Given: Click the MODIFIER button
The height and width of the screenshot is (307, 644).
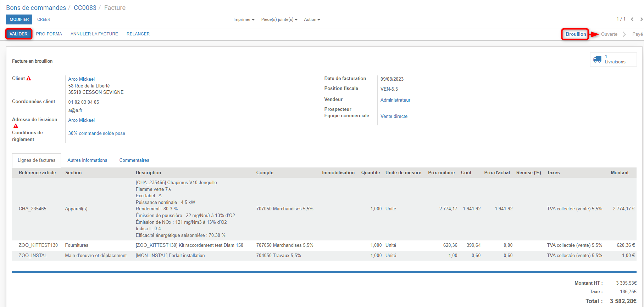Looking at the screenshot, I should [19, 19].
